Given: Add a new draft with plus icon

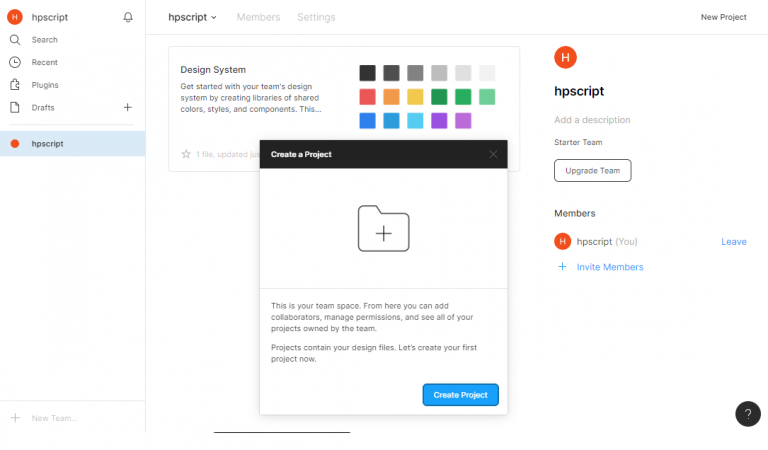Looking at the screenshot, I should [127, 107].
